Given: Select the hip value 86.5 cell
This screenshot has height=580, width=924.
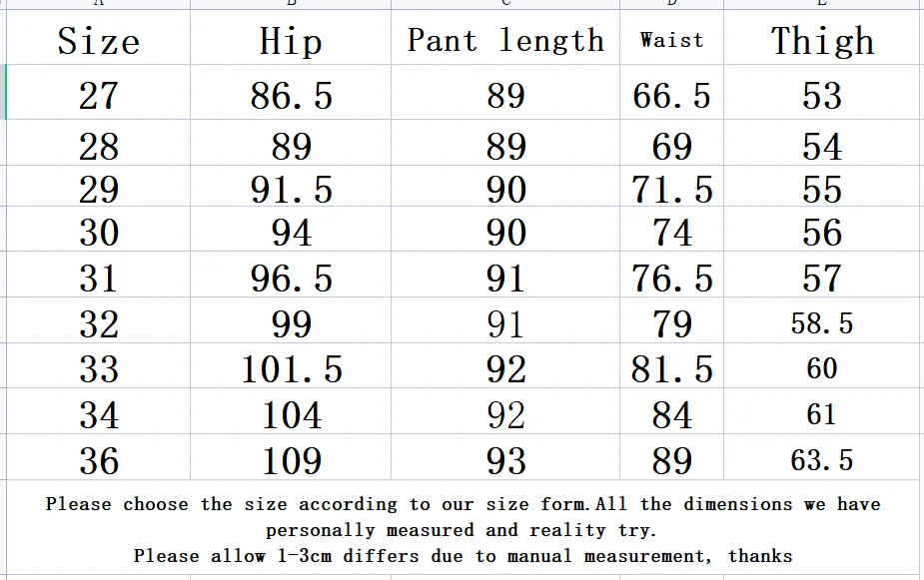Looking at the screenshot, I should click(291, 96).
